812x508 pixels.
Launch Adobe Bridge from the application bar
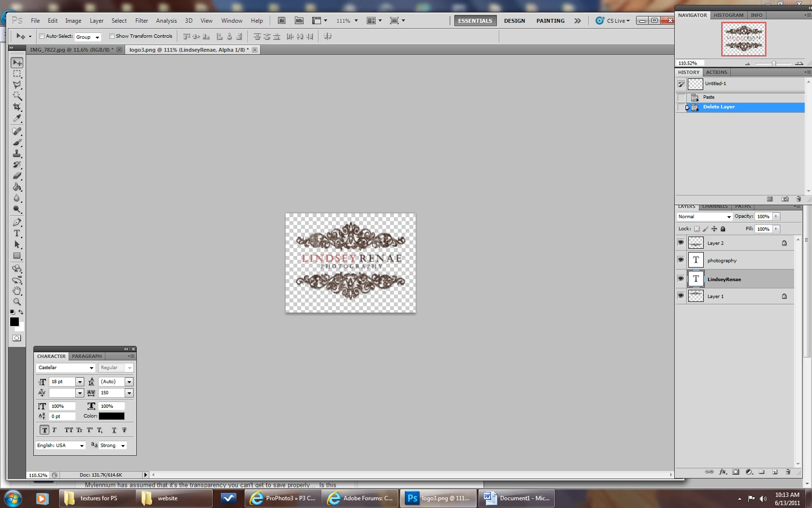[x=281, y=21]
